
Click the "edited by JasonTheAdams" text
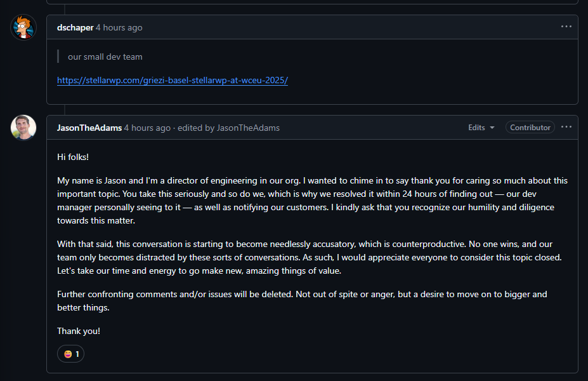click(228, 128)
